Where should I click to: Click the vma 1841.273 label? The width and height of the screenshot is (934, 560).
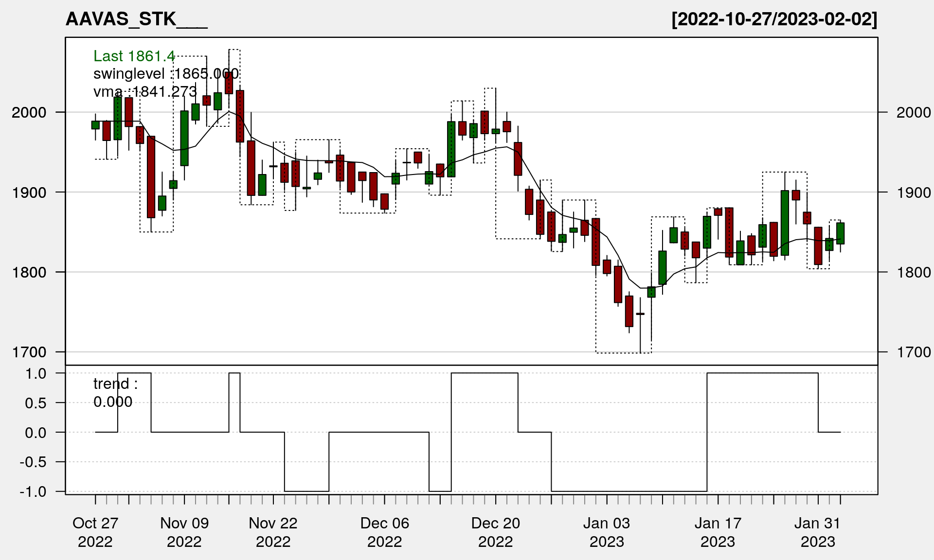(x=145, y=91)
